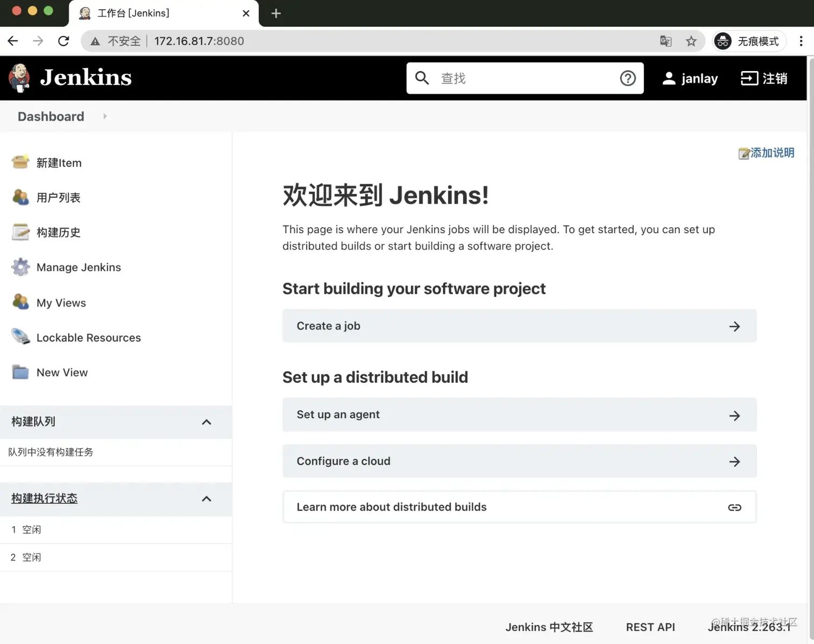The height and width of the screenshot is (644, 814).
Task: Click the 新建Item package icon
Action: coord(20,162)
